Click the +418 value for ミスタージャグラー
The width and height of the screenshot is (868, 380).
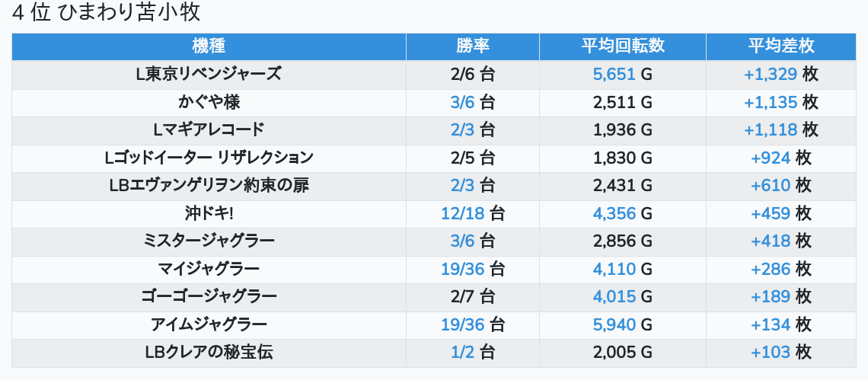771,241
